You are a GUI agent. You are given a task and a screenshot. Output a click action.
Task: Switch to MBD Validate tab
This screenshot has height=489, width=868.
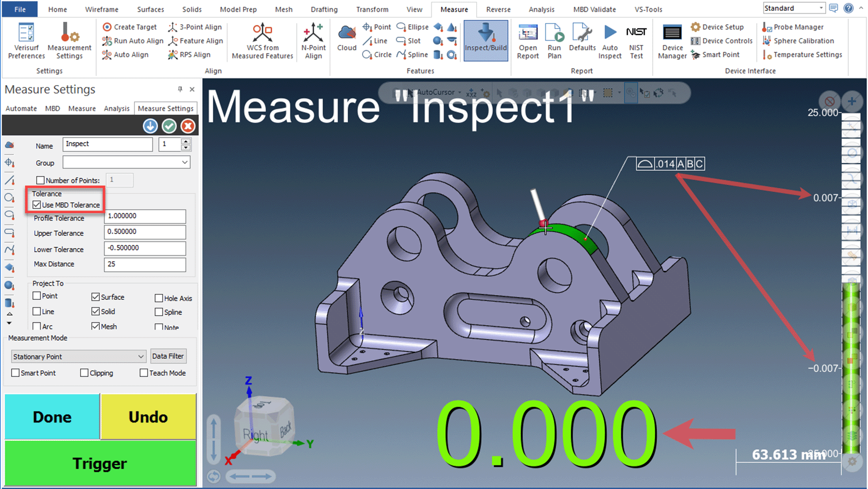594,9
